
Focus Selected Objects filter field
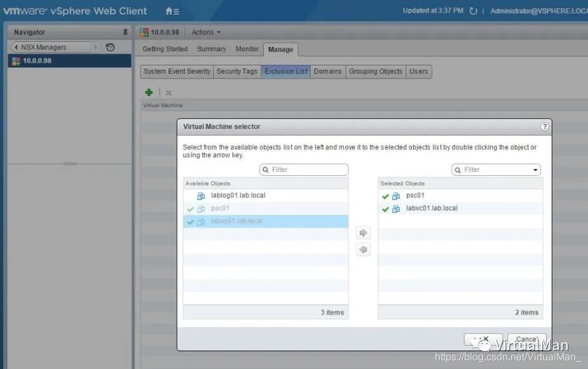pyautogui.click(x=496, y=170)
